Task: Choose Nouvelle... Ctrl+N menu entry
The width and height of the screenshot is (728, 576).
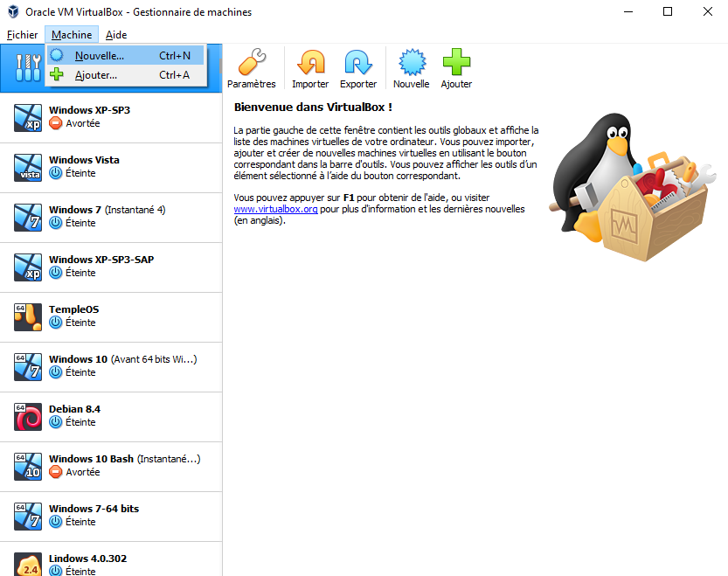Action: (x=126, y=56)
